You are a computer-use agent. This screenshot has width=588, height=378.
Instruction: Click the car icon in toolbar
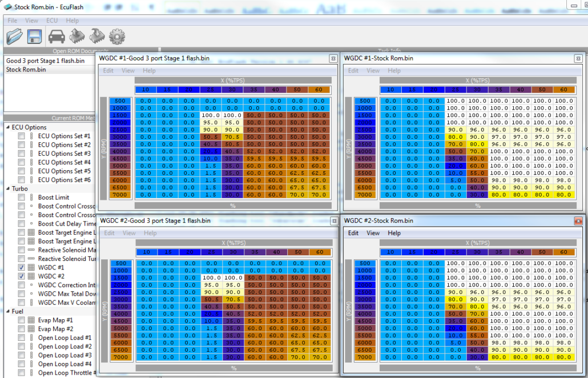point(56,37)
